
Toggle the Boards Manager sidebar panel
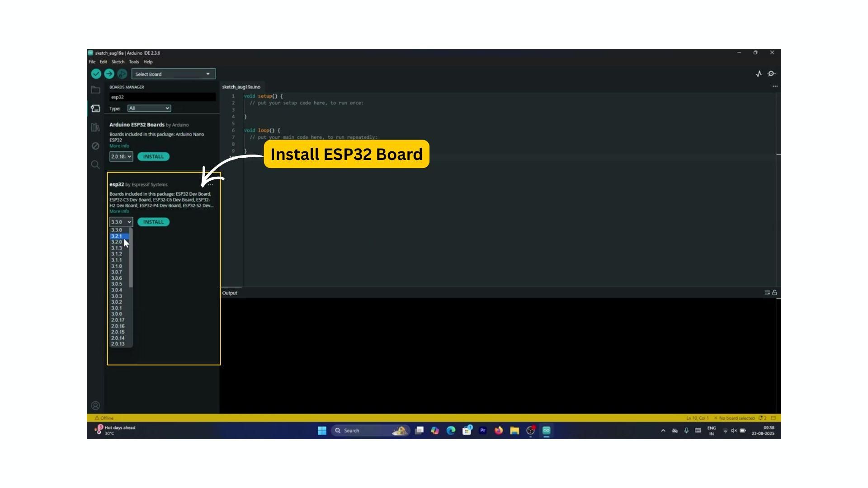[95, 108]
